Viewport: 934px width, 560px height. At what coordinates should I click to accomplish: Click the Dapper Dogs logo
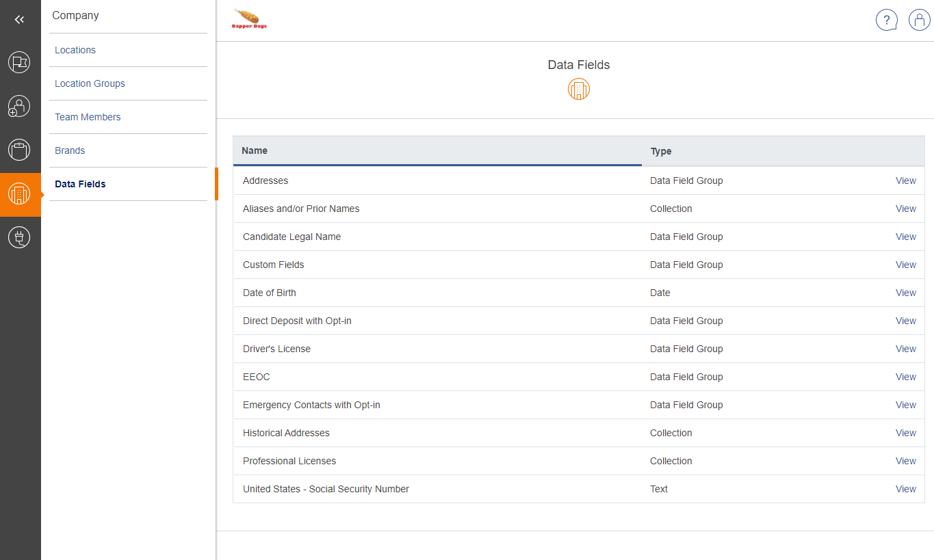point(250,20)
